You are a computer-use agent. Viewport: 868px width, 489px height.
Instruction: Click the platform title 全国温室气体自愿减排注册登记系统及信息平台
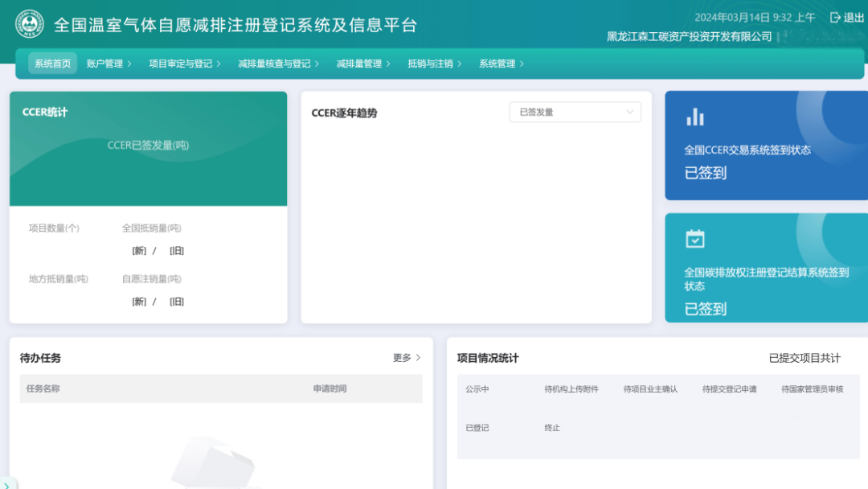tap(235, 25)
